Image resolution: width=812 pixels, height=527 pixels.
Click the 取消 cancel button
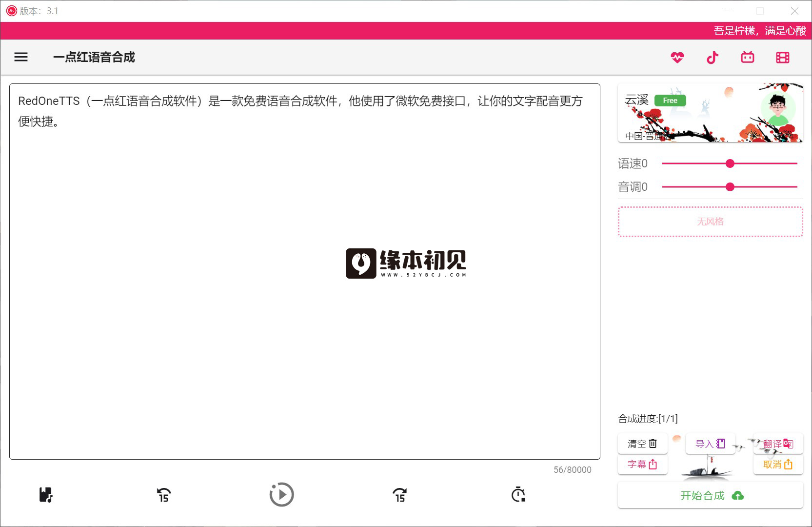point(778,464)
